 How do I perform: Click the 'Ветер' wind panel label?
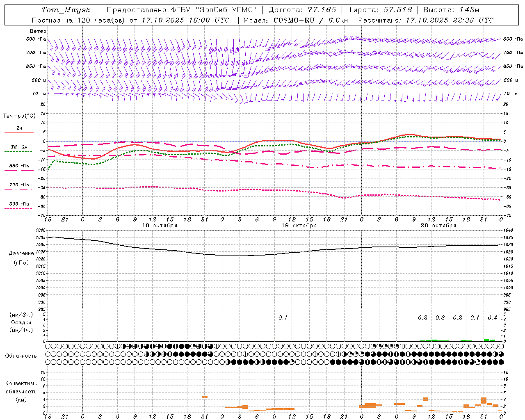point(38,31)
